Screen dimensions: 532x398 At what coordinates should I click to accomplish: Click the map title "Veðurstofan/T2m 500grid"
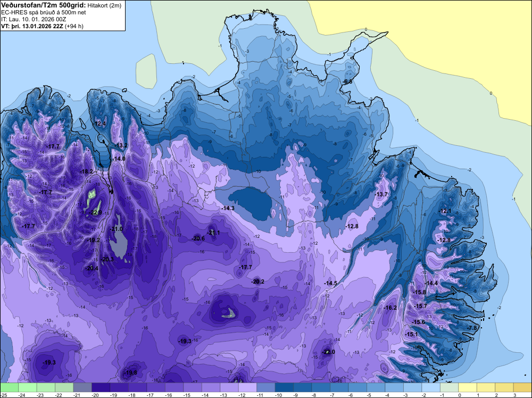(x=44, y=5)
